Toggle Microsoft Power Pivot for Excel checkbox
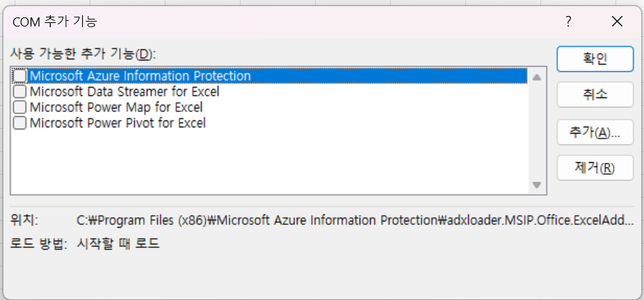644x300 pixels. pos(19,123)
